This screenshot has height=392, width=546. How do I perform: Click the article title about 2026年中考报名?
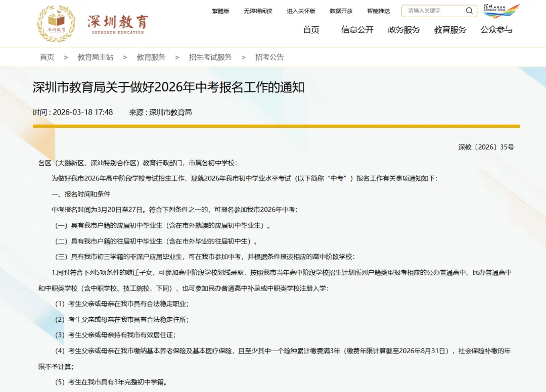pyautogui.click(x=168, y=87)
